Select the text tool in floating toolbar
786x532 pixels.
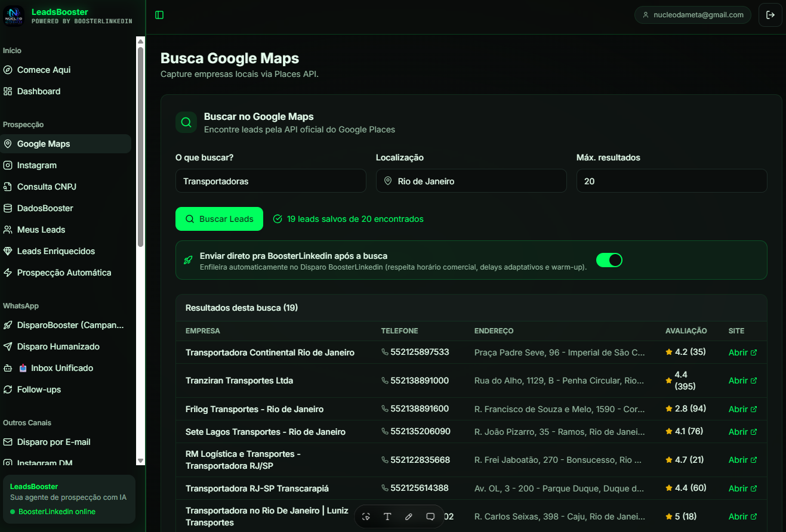(387, 516)
